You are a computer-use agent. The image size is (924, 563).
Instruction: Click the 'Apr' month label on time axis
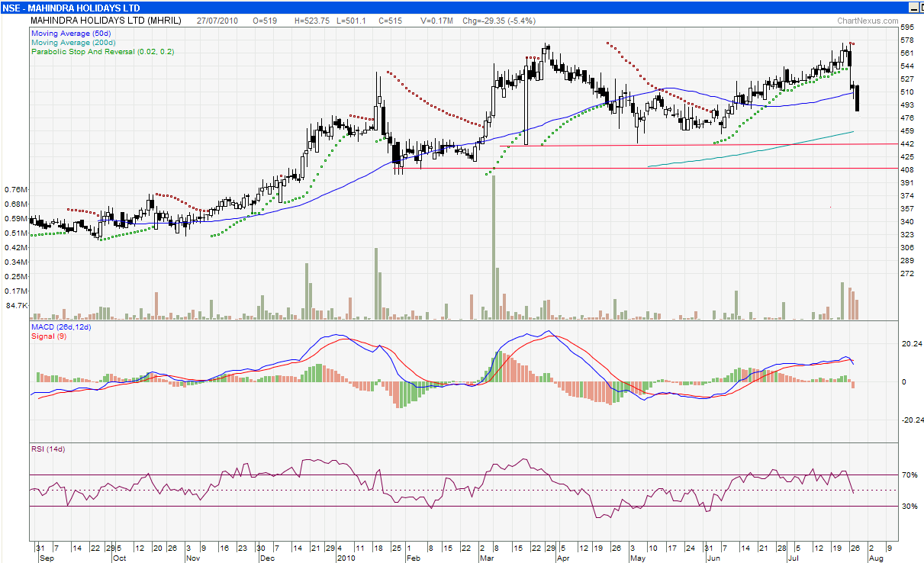click(x=563, y=558)
